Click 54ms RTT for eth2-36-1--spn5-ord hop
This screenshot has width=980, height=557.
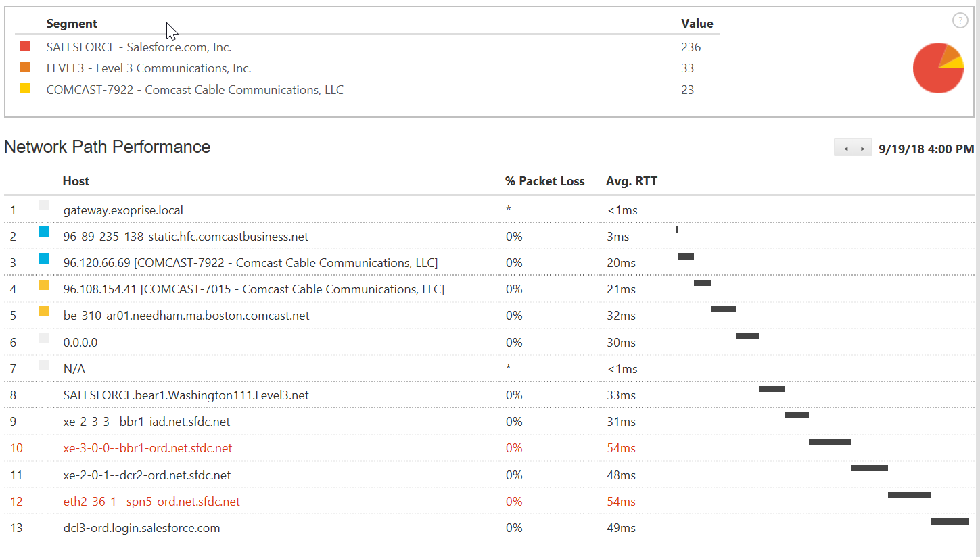[x=622, y=502]
